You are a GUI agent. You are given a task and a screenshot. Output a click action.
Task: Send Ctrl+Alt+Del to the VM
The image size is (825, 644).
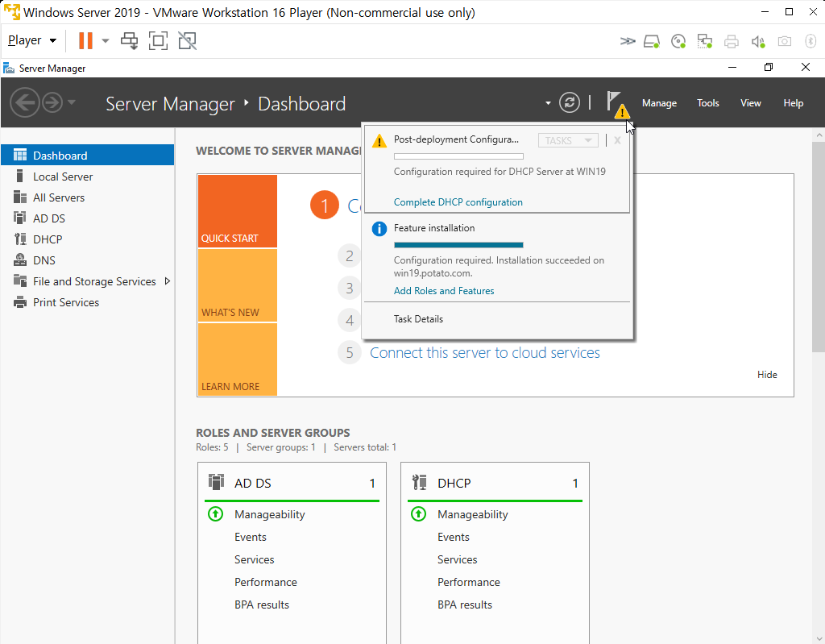[x=129, y=40]
